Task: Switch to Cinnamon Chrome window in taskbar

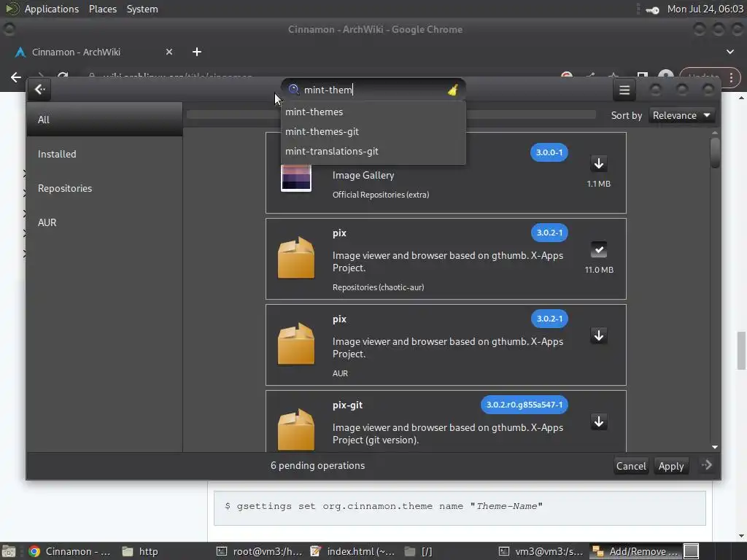Action: click(x=69, y=551)
